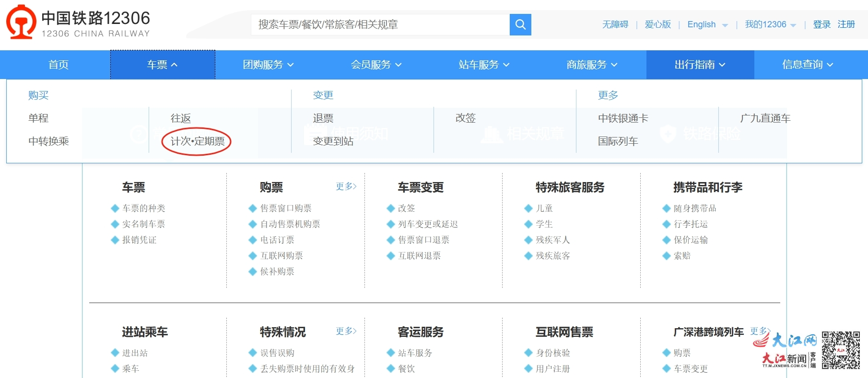Open 互联网退票 link
Screen dimensions: 868x378
pos(420,255)
